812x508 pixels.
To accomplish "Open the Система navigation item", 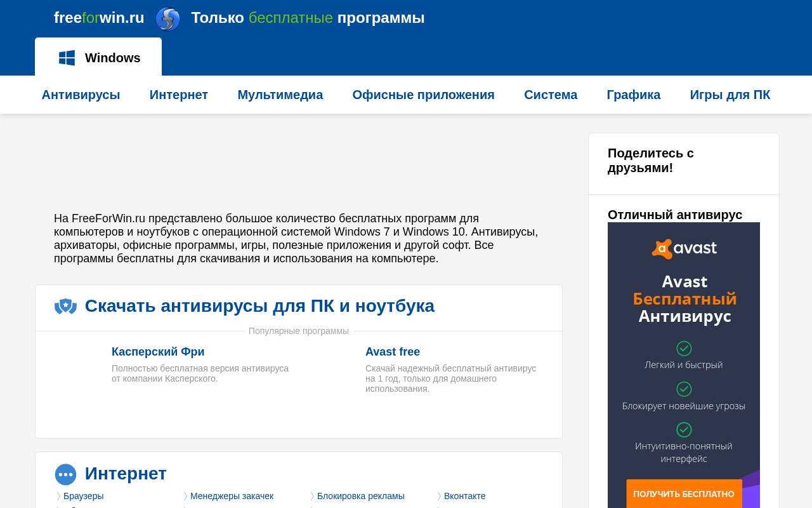I will point(551,95).
